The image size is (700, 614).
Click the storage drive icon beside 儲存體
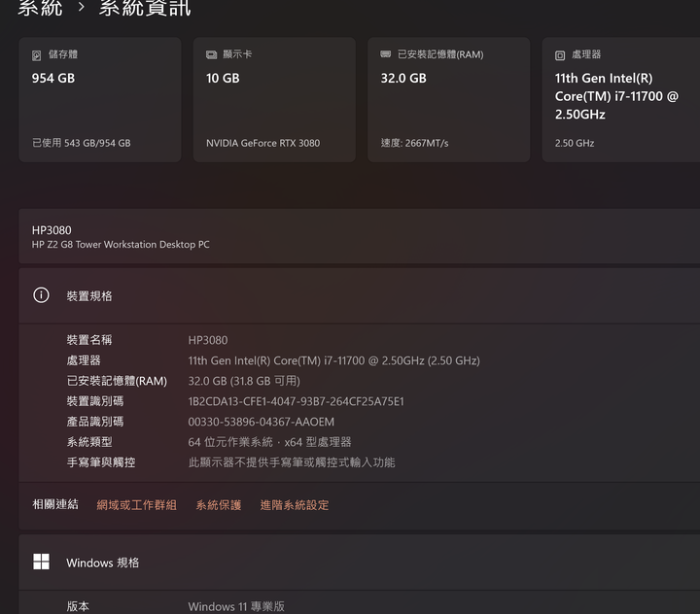click(37, 55)
